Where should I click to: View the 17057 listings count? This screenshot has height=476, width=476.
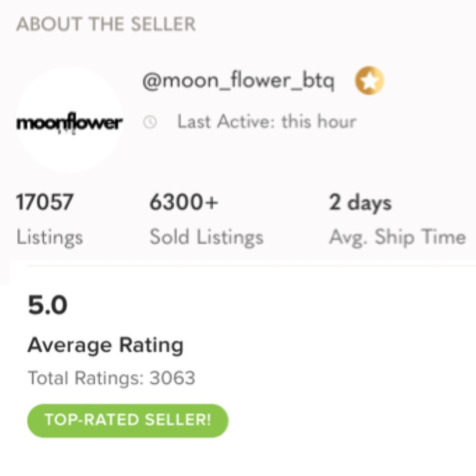point(45,202)
